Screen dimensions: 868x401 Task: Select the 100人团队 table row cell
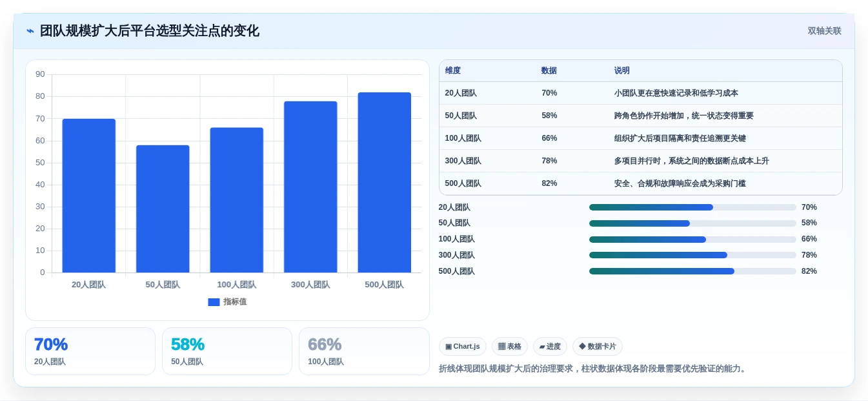463,139
